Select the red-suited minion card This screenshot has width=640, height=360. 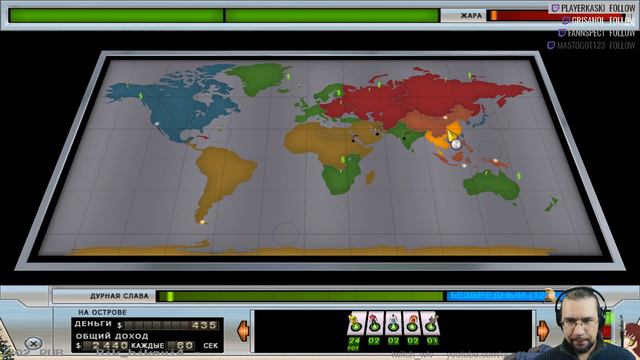374,324
